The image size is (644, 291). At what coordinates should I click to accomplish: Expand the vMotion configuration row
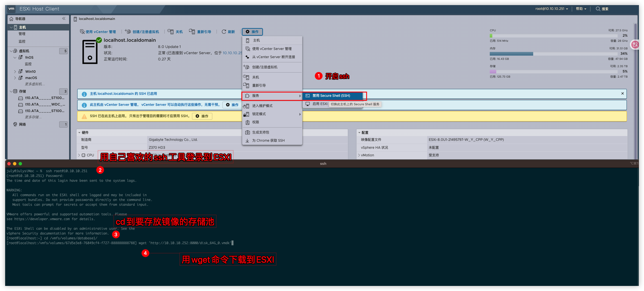pyautogui.click(x=359, y=155)
